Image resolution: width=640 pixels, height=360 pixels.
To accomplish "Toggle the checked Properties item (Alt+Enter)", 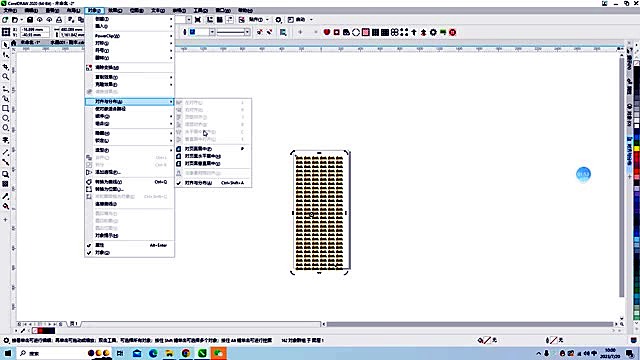I will [129, 245].
